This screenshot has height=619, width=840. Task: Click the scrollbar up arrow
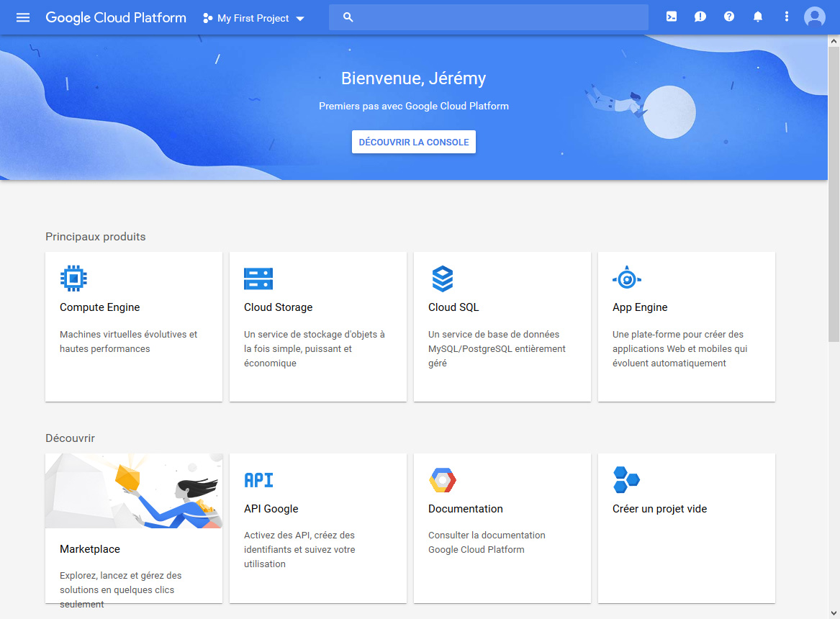pos(834,41)
